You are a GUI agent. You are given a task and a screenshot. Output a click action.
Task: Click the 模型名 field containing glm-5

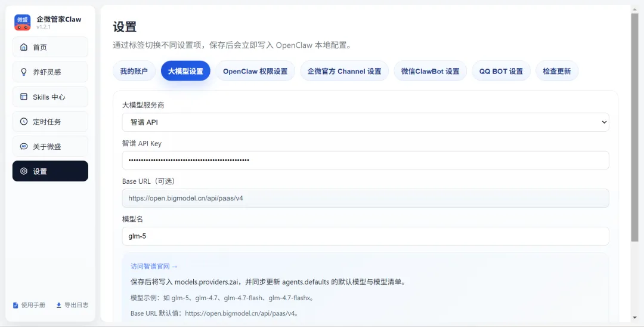click(x=366, y=236)
